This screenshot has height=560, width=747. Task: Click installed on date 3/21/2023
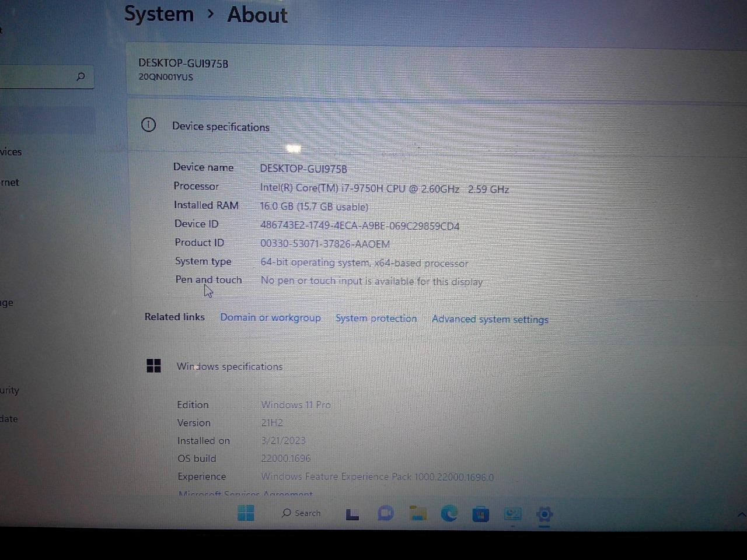[x=283, y=440]
